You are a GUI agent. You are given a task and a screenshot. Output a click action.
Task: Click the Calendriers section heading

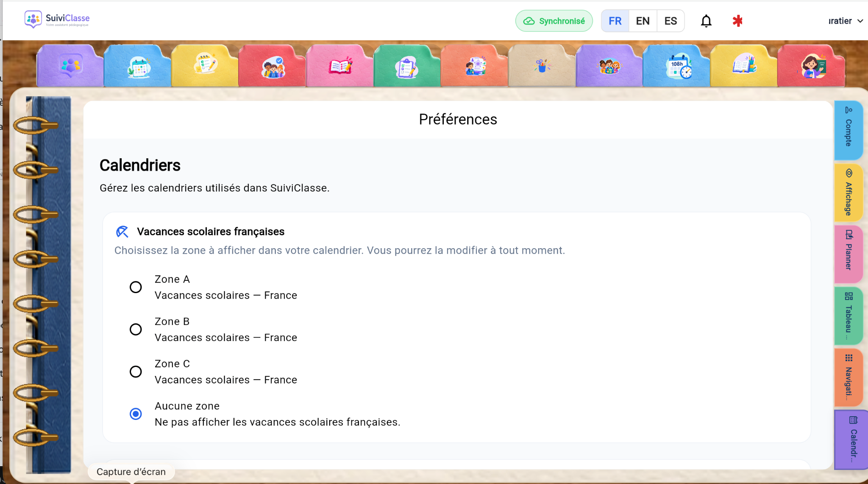[140, 165]
